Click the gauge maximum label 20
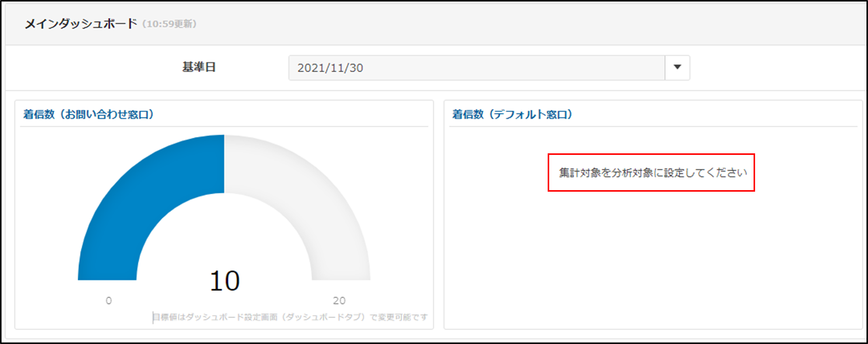 339,301
